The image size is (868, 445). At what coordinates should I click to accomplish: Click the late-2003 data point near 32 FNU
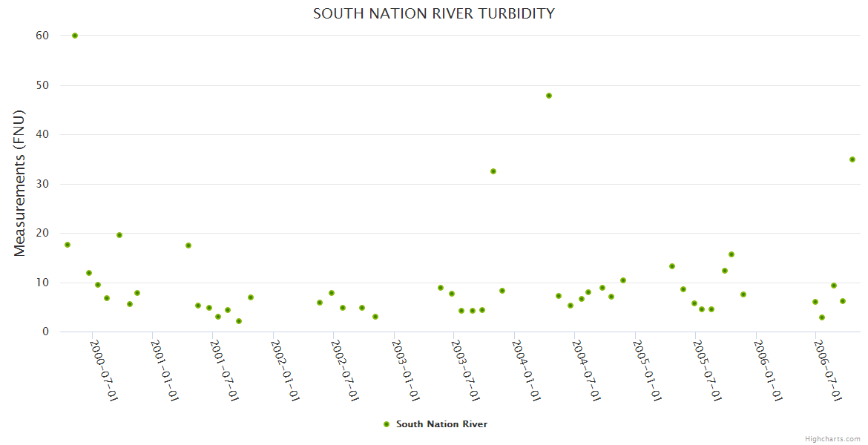point(493,171)
